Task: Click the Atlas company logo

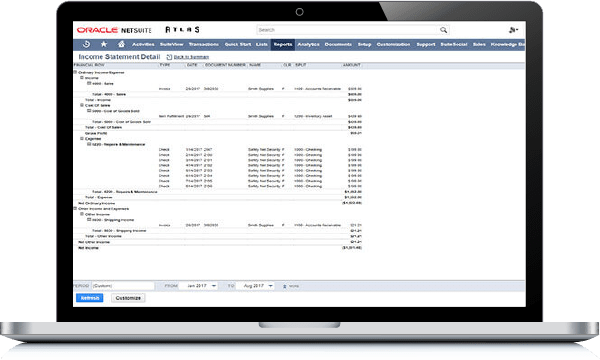Action: tap(182, 30)
